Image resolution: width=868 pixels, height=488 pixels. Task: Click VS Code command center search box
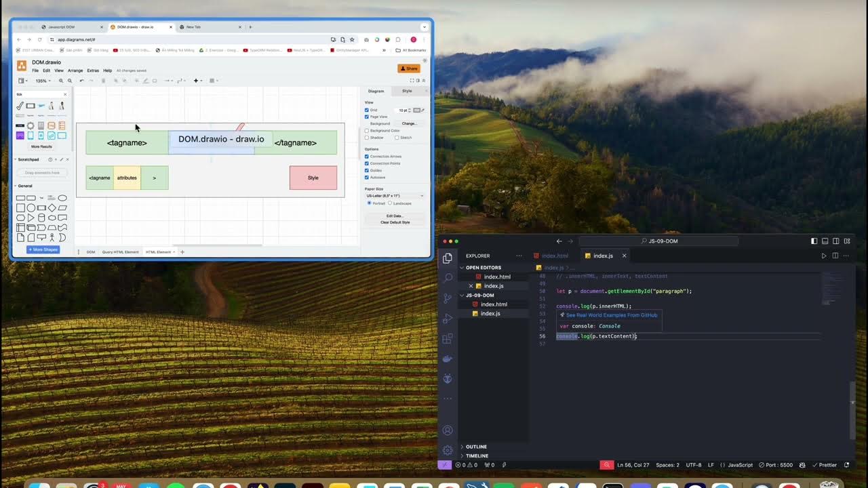[659, 241]
